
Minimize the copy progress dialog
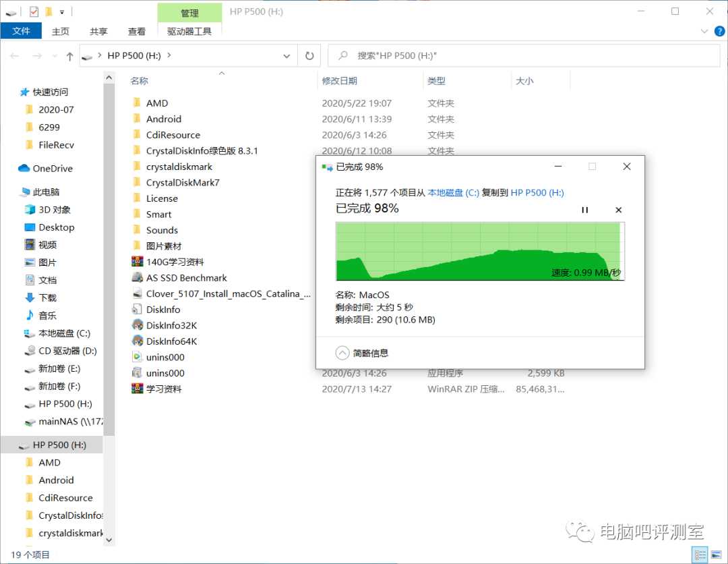[558, 167]
